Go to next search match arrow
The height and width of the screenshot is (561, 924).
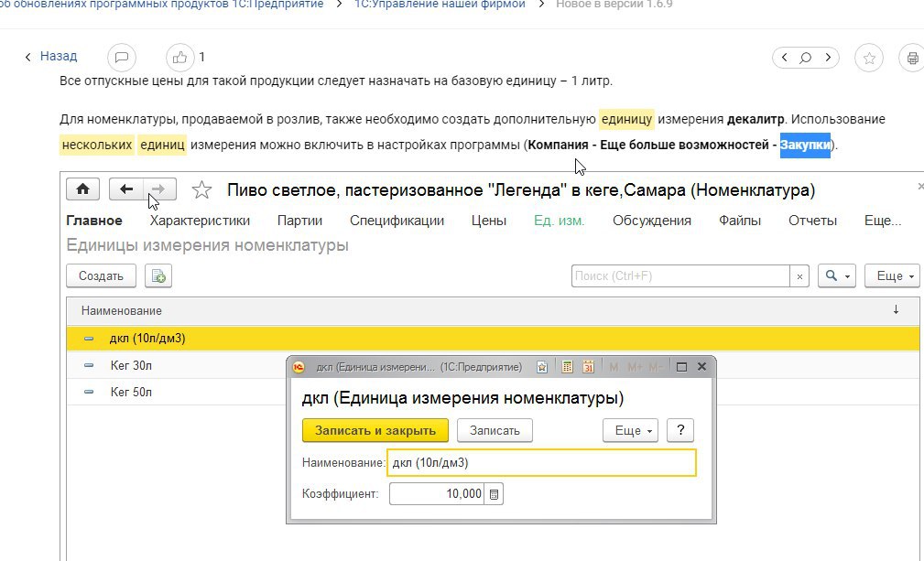tap(828, 58)
